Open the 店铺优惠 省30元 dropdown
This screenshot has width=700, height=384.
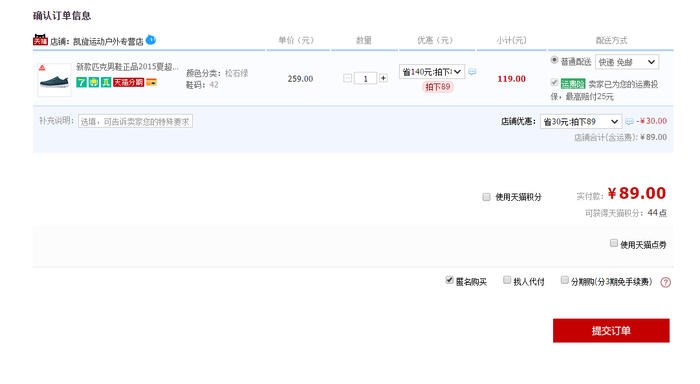(x=581, y=121)
